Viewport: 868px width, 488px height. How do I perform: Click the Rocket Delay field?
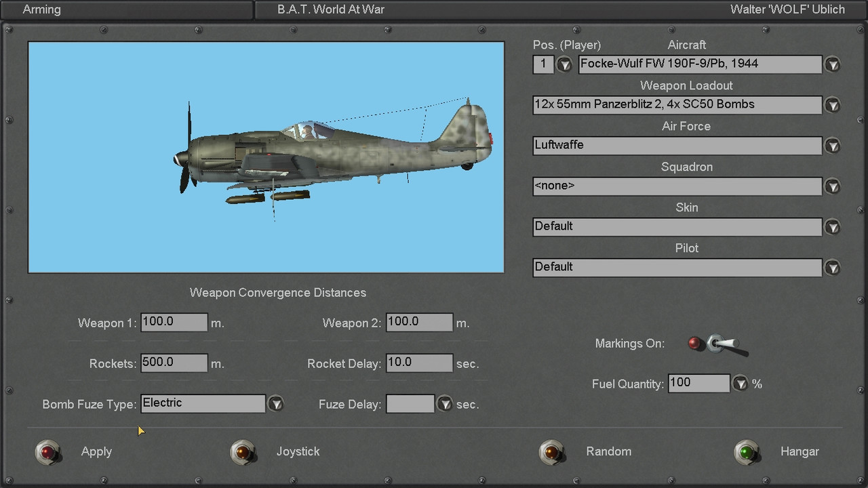click(419, 363)
